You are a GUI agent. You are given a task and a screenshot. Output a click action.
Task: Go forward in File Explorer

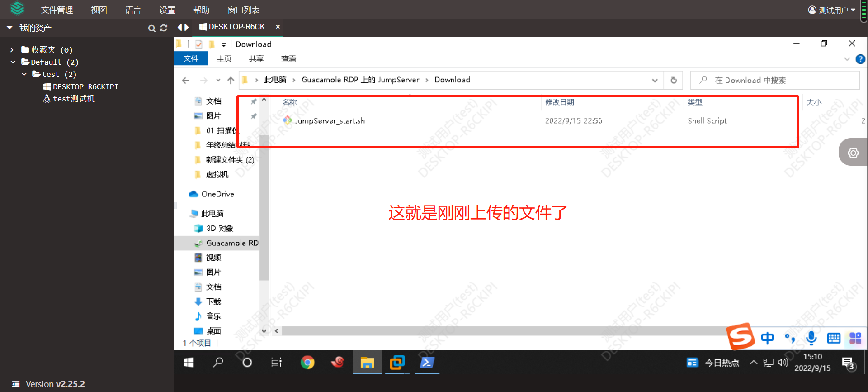(203, 81)
